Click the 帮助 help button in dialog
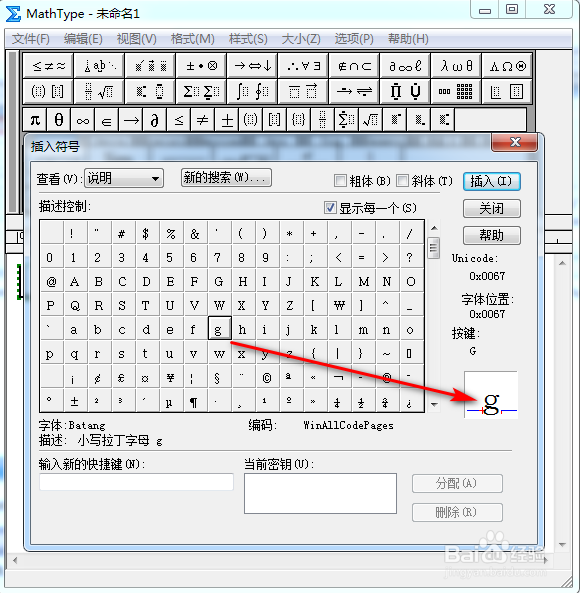 [492, 236]
